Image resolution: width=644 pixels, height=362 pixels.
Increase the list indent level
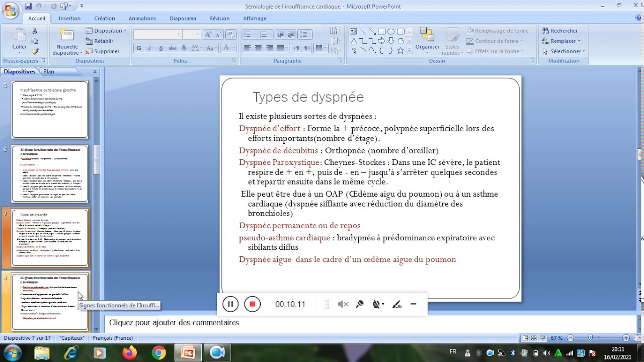coord(292,35)
